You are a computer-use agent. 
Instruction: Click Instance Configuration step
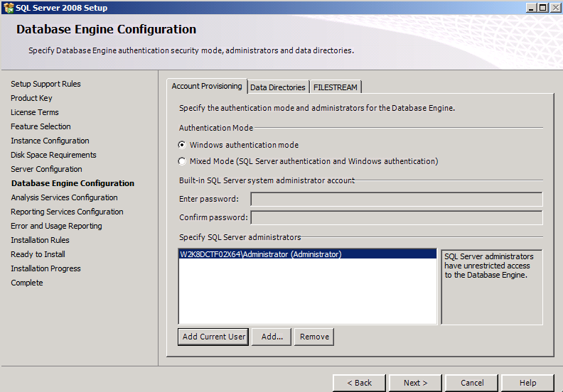click(50, 141)
